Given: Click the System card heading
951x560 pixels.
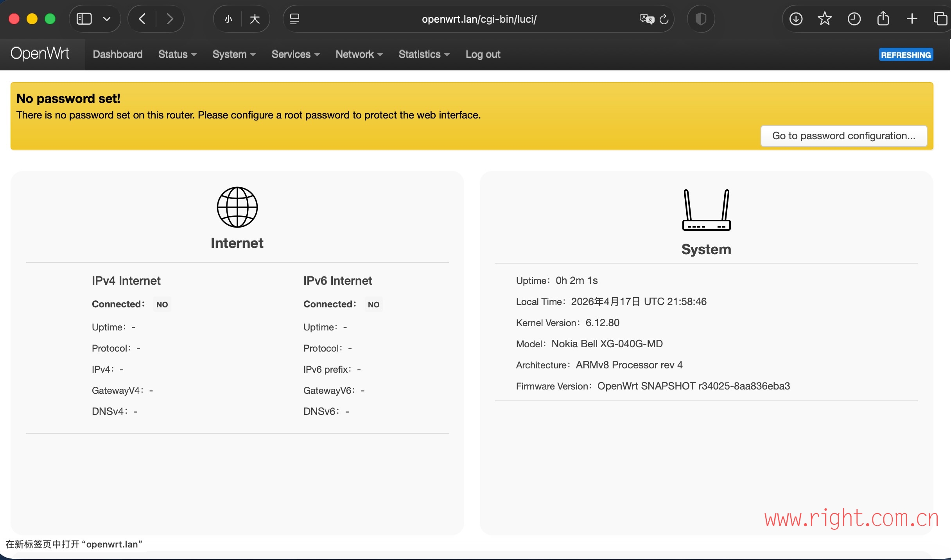Looking at the screenshot, I should coord(706,249).
